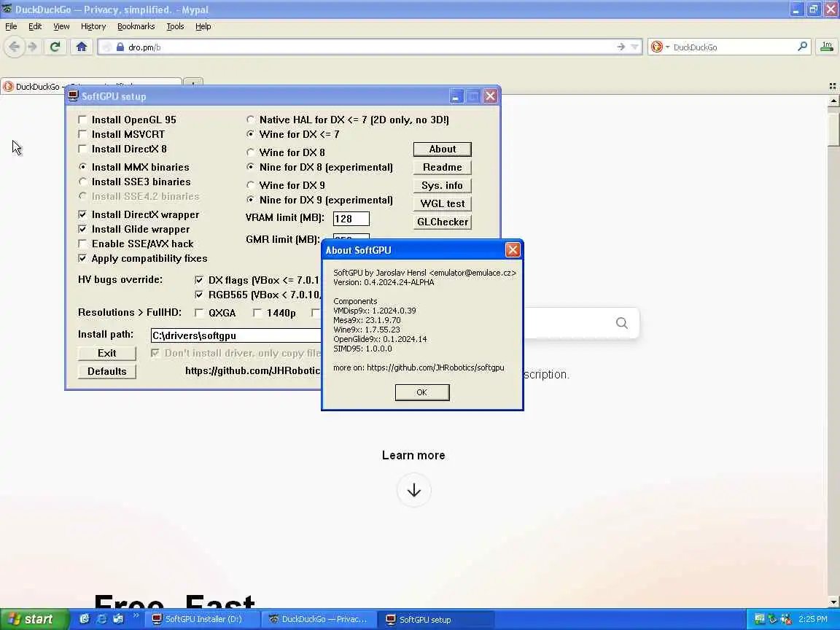
Task: Open the Edit menu
Action: (x=35, y=26)
